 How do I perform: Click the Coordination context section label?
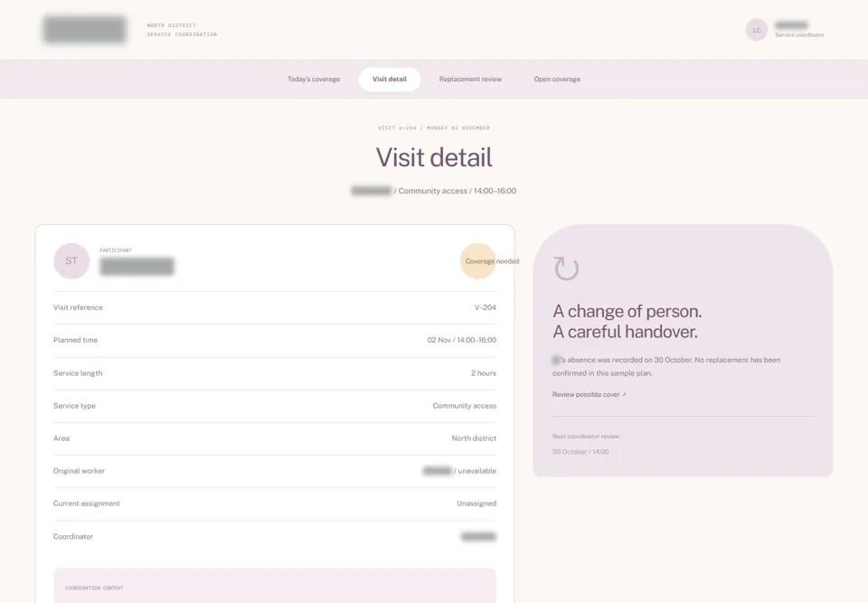point(94,588)
